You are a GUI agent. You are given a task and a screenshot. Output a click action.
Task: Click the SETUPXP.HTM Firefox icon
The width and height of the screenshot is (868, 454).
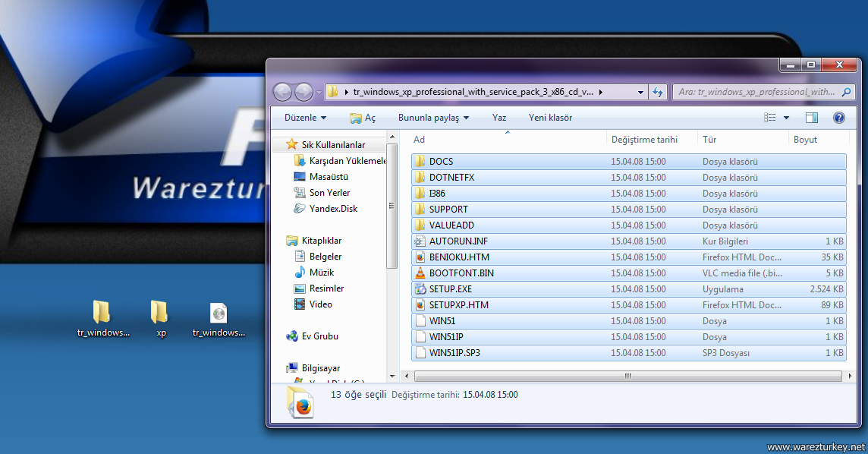click(420, 305)
